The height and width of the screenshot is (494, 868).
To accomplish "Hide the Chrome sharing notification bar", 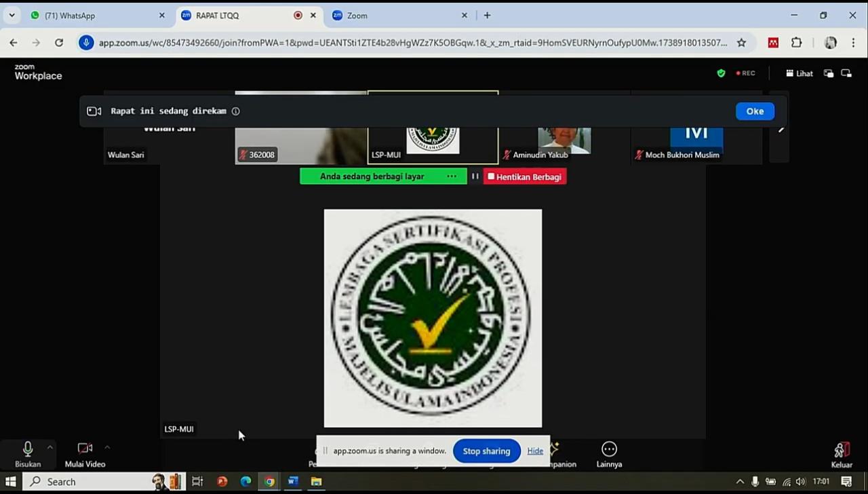I will point(535,451).
